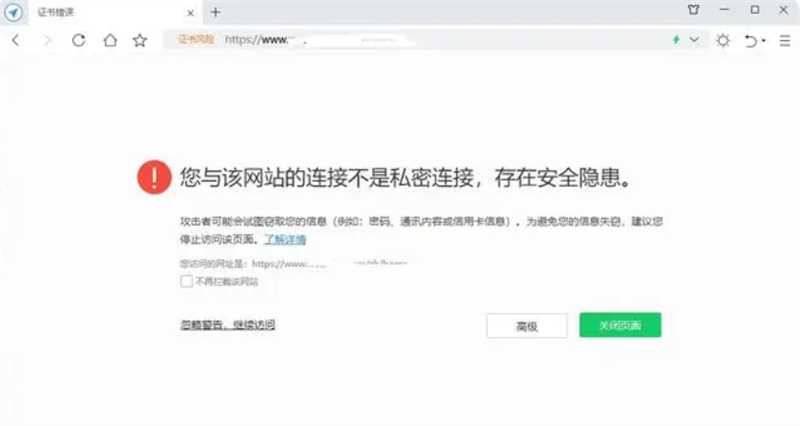Open the hamburger main menu
Viewport: 800px width, 426px height.
(x=785, y=41)
